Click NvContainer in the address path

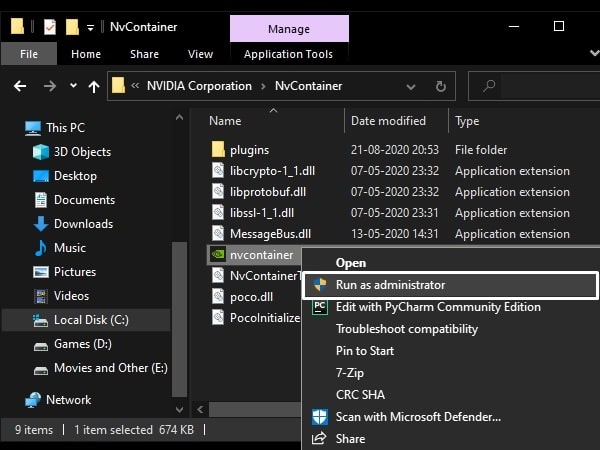tap(308, 86)
